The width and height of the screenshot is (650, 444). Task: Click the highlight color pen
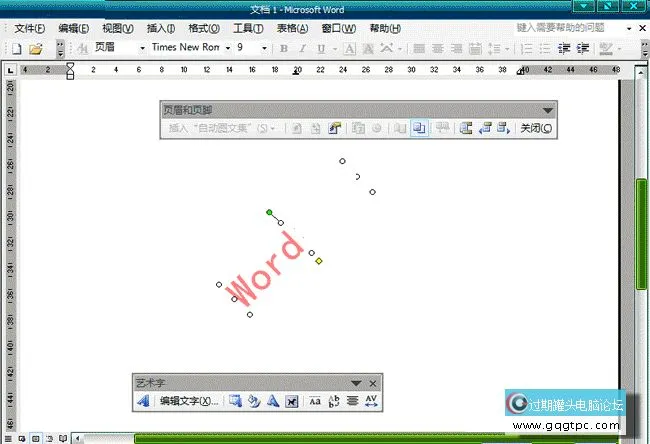coord(606,49)
